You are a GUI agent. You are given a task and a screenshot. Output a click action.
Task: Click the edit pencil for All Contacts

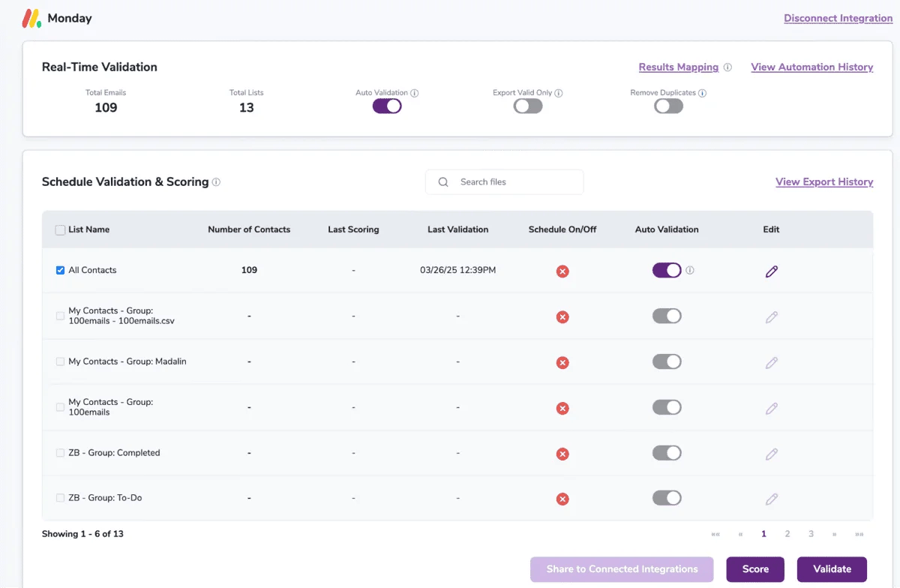coord(772,271)
